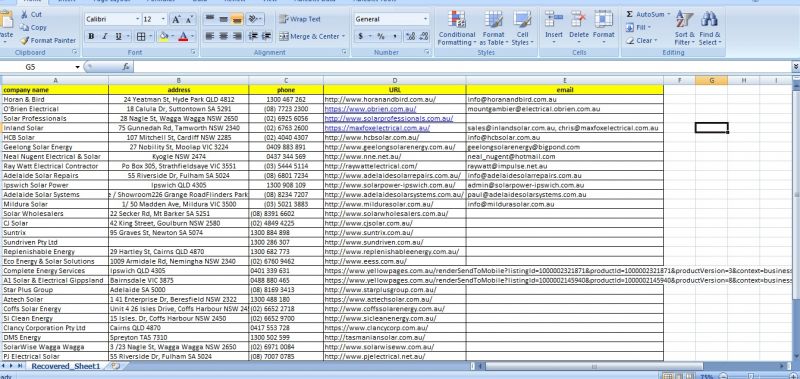800x379 pixels.
Task: Go to next sheet tab arrow
Action: tap(12, 366)
